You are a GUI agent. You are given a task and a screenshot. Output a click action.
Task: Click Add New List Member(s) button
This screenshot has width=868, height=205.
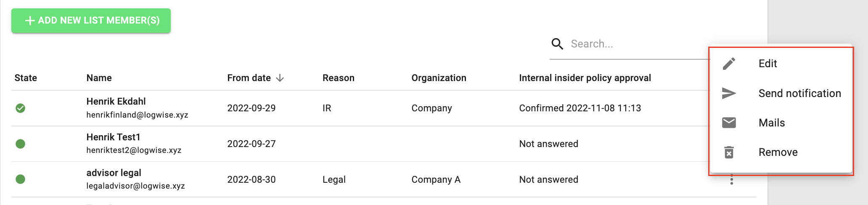91,21
